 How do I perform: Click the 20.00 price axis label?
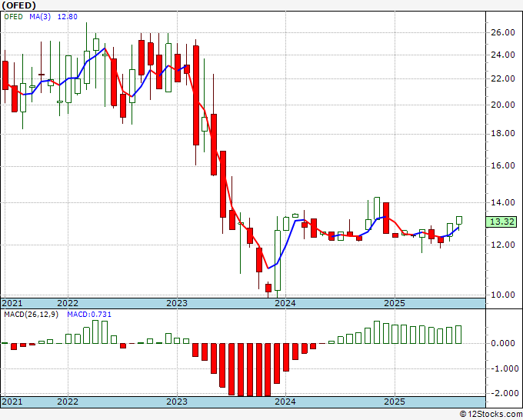pyautogui.click(x=503, y=105)
